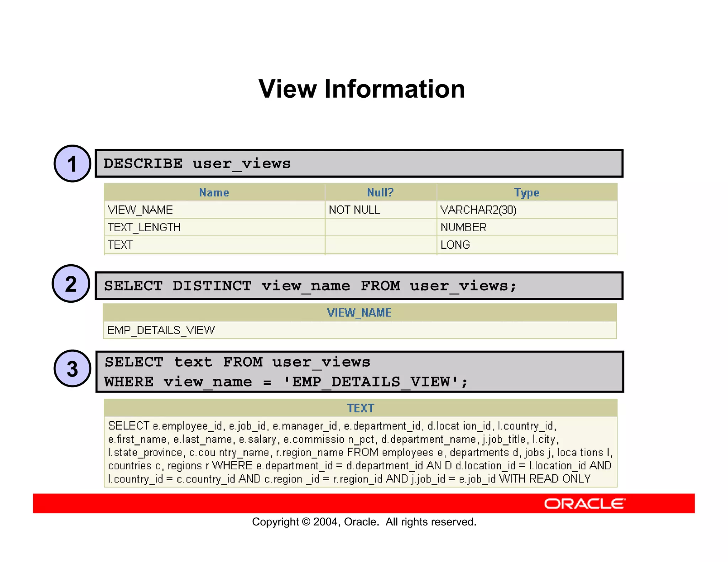Click the 'View Information' slide title
The width and height of the screenshot is (728, 562).
coord(362,89)
